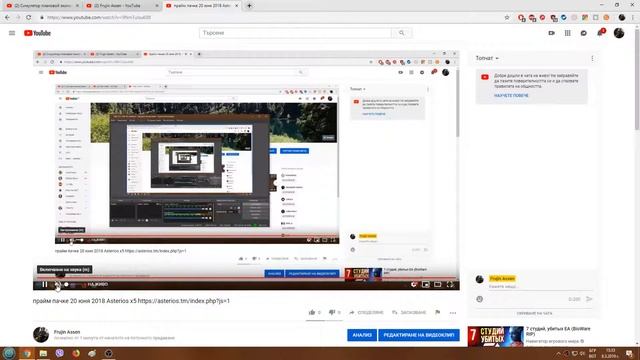Click the Chrome address bar

269,18
